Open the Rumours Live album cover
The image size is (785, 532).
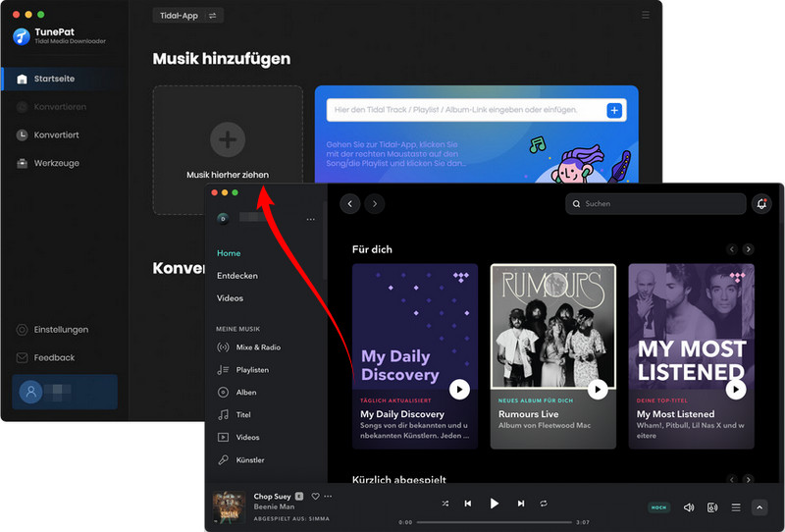point(553,326)
